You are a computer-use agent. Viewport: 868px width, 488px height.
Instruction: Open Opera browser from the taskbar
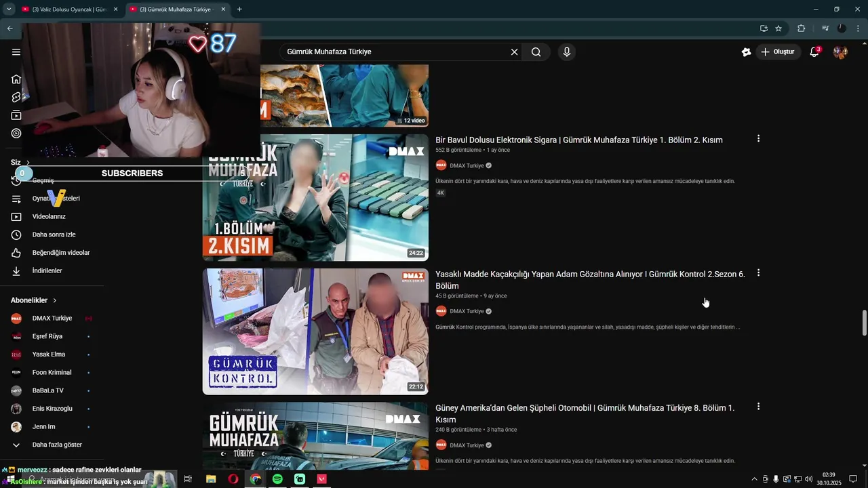233,479
